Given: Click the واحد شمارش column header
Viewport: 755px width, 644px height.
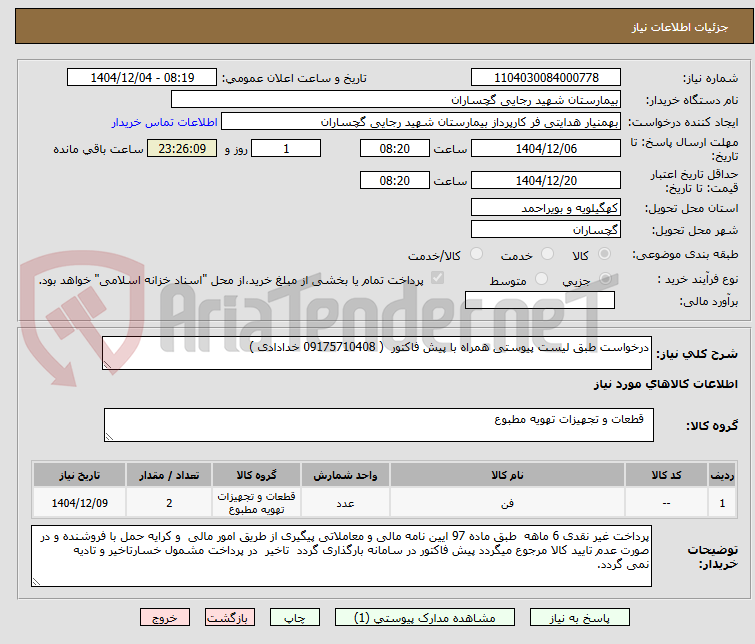Looking at the screenshot, I should coord(346,475).
